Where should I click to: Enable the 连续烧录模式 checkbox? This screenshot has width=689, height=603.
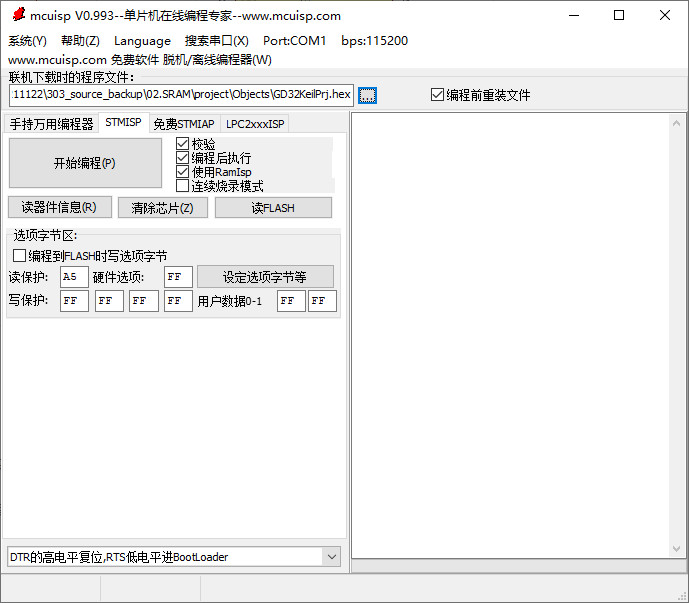pos(182,186)
